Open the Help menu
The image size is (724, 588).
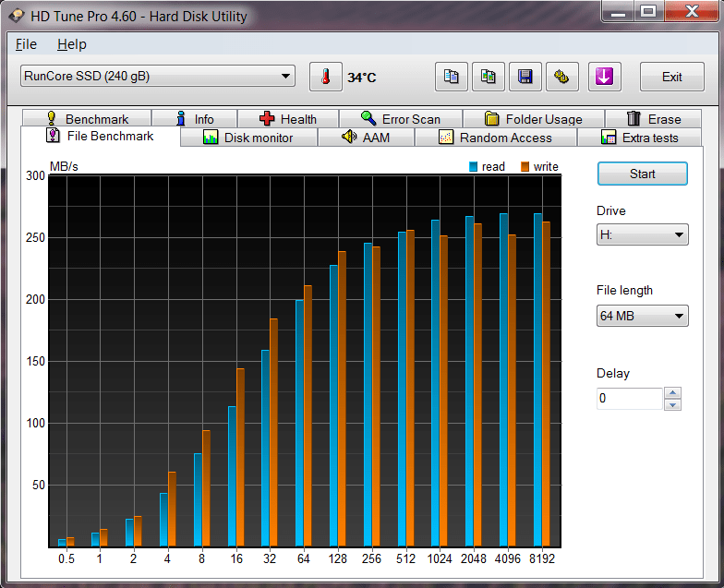(x=72, y=44)
